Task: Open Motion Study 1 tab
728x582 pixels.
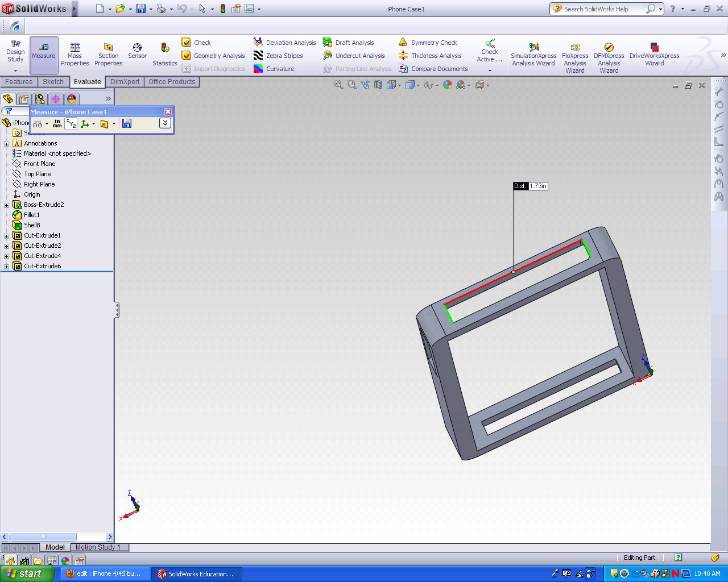Action: click(98, 547)
